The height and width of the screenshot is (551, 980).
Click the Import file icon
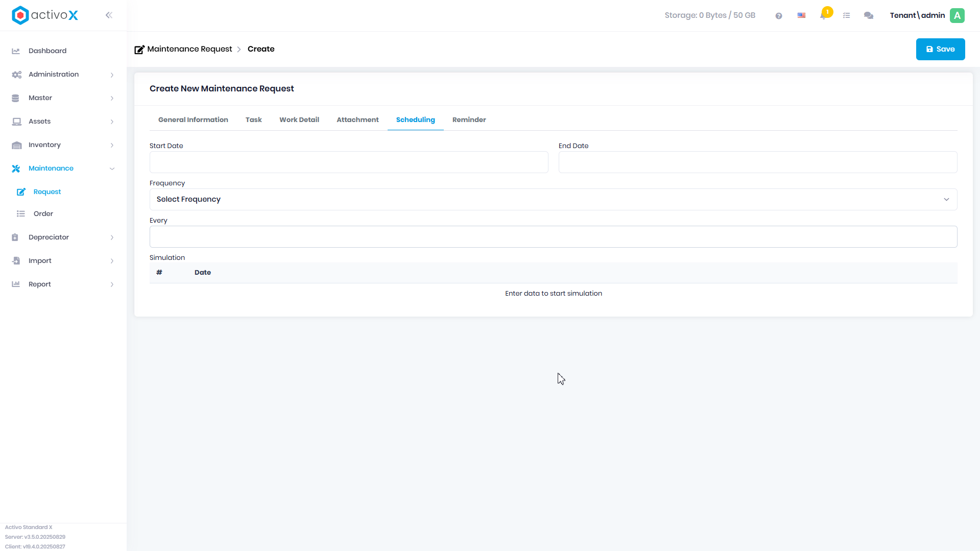click(x=16, y=261)
